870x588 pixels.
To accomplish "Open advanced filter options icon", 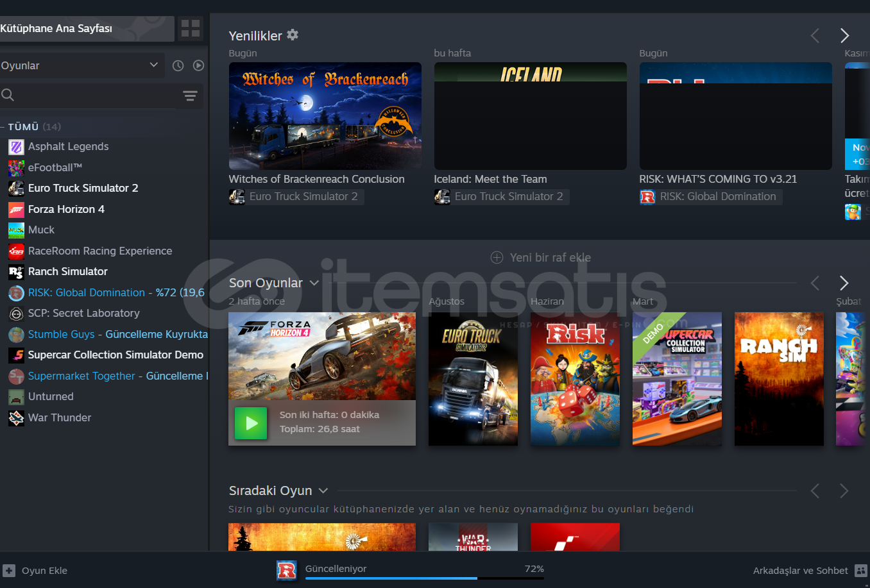I will coord(190,96).
